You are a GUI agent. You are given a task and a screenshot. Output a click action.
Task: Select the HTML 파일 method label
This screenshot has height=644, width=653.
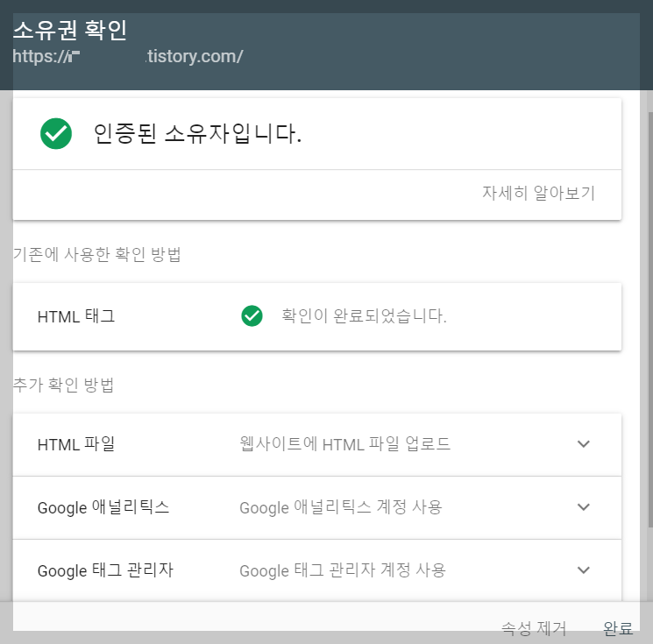coord(76,444)
